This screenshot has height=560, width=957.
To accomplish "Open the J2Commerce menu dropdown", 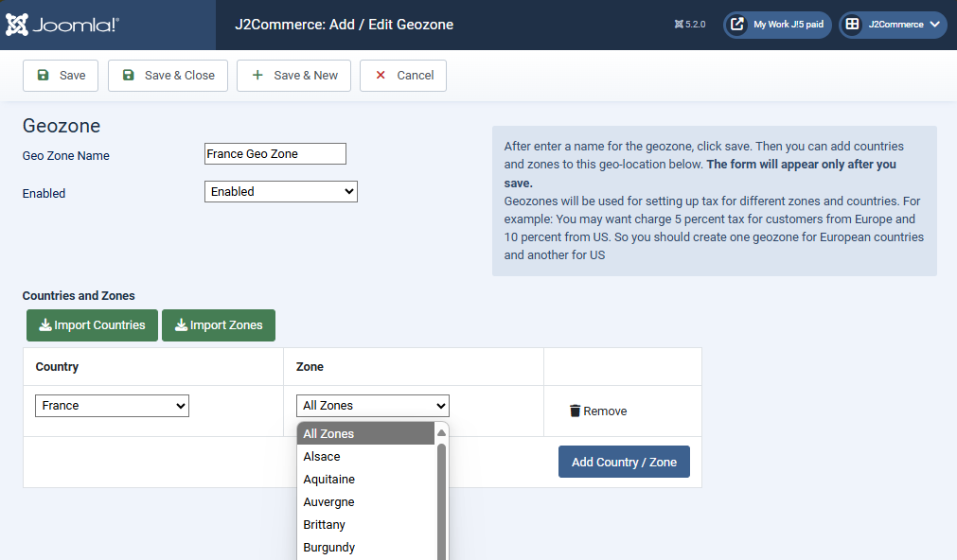I will click(893, 25).
